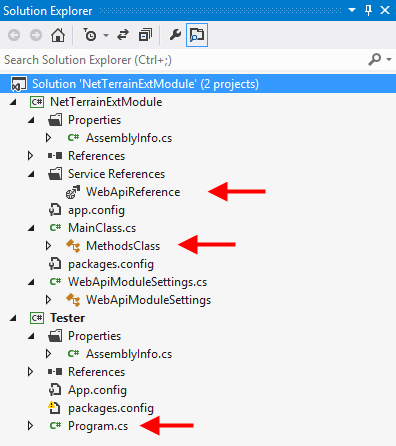
Task: Open search options dropdown arrow
Action: [x=389, y=60]
